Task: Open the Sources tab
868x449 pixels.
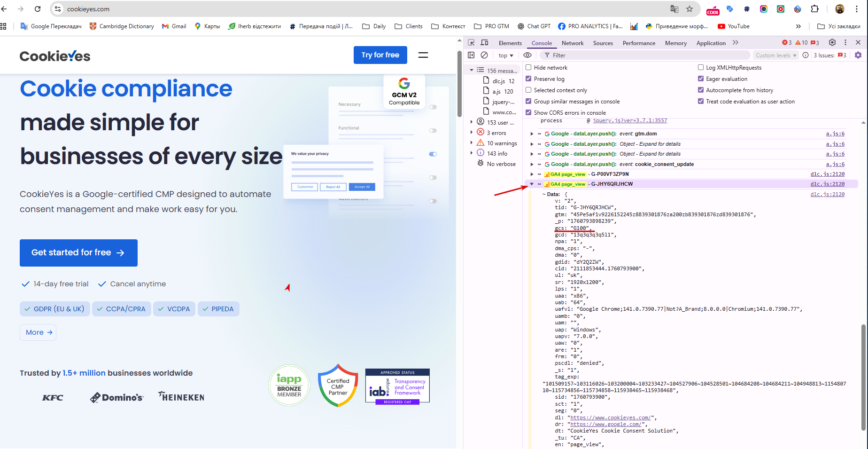Action: (603, 43)
